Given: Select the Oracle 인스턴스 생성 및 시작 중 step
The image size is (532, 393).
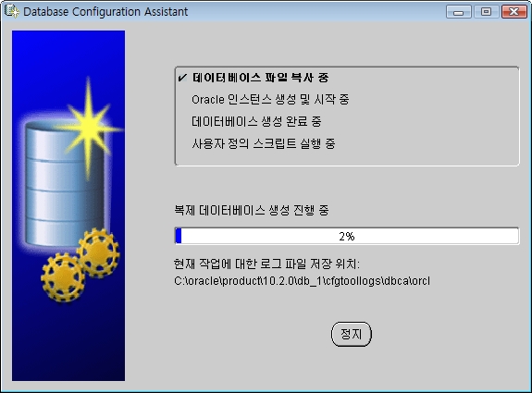Looking at the screenshot, I should [x=270, y=99].
